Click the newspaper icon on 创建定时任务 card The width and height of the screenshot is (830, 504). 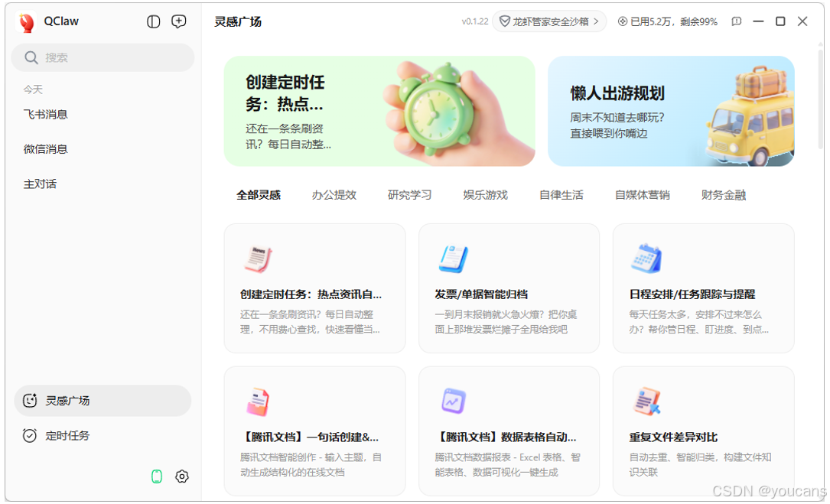coord(258,259)
